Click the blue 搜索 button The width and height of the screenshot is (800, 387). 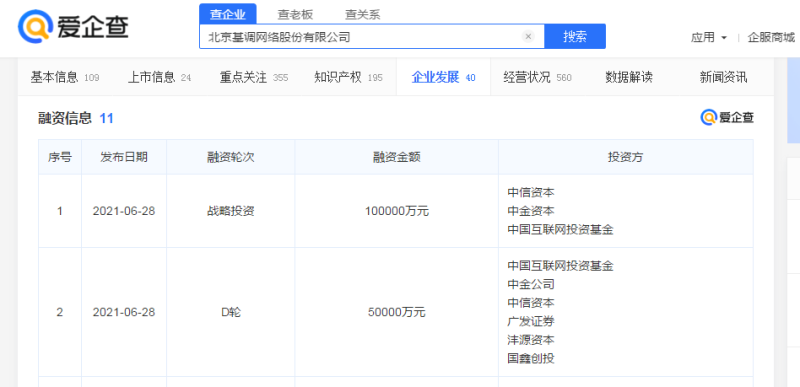point(575,36)
